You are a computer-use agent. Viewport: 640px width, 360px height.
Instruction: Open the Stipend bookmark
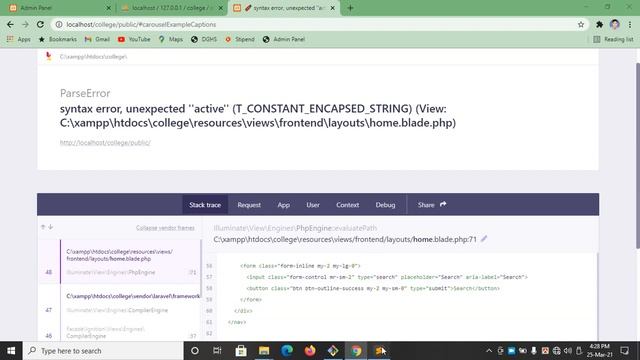point(240,39)
